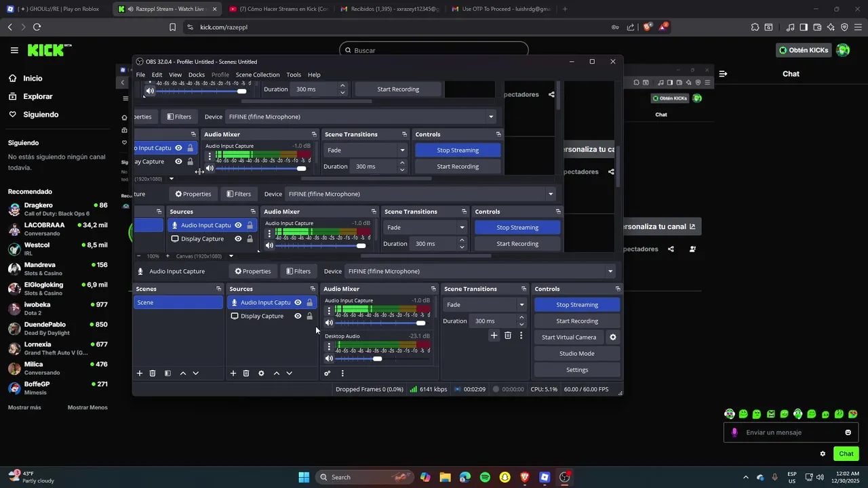Open advanced audio properties gears icon
Image resolution: width=868 pixels, height=488 pixels.
[328, 373]
